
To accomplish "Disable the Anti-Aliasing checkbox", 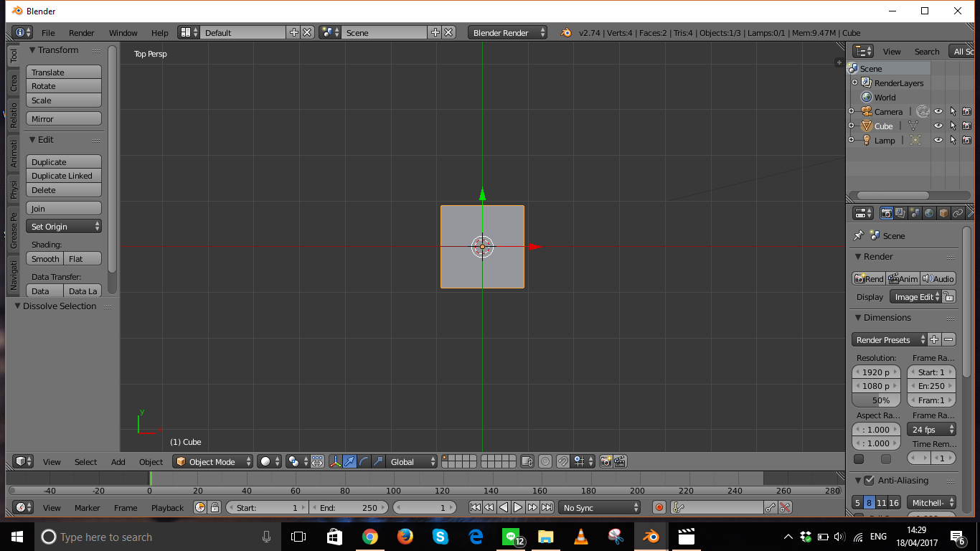I will click(x=869, y=480).
